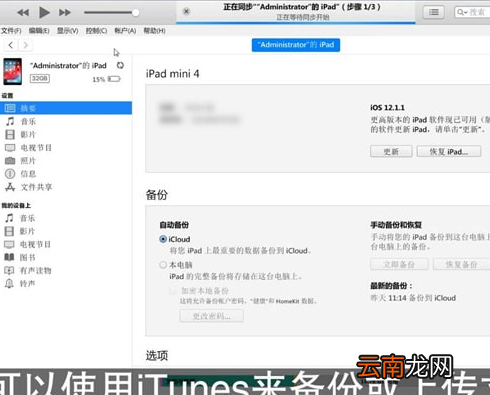The image size is (490, 395).
Task: Click the iPad device thumbnail image
Action: point(13,71)
